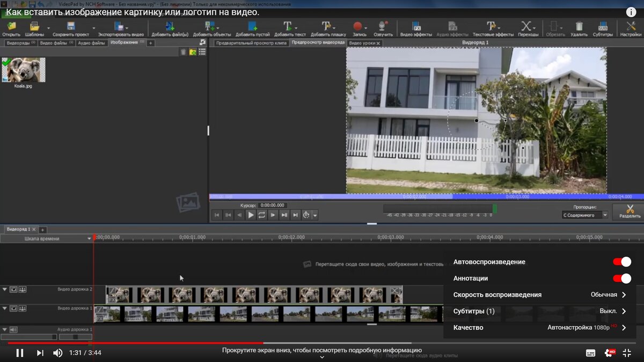This screenshot has height=362, width=644.
Task: Open Шаблоны dropdown arrow
Action: point(48,27)
